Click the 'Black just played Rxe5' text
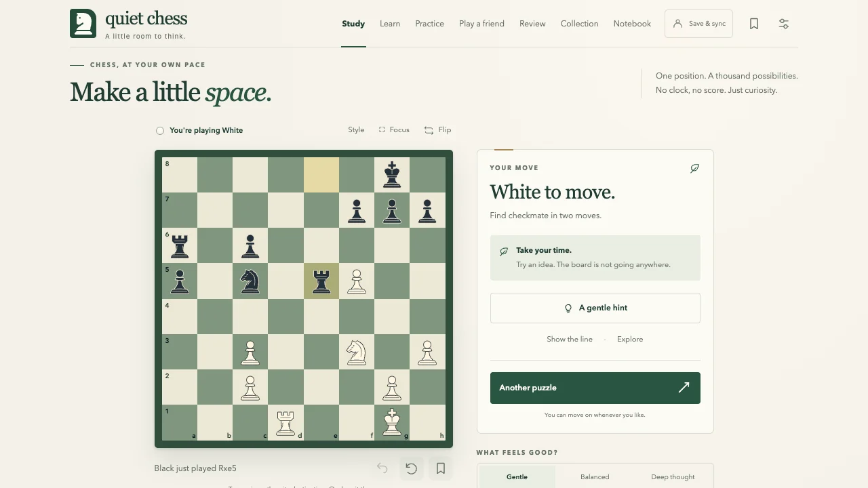 pyautogui.click(x=195, y=468)
